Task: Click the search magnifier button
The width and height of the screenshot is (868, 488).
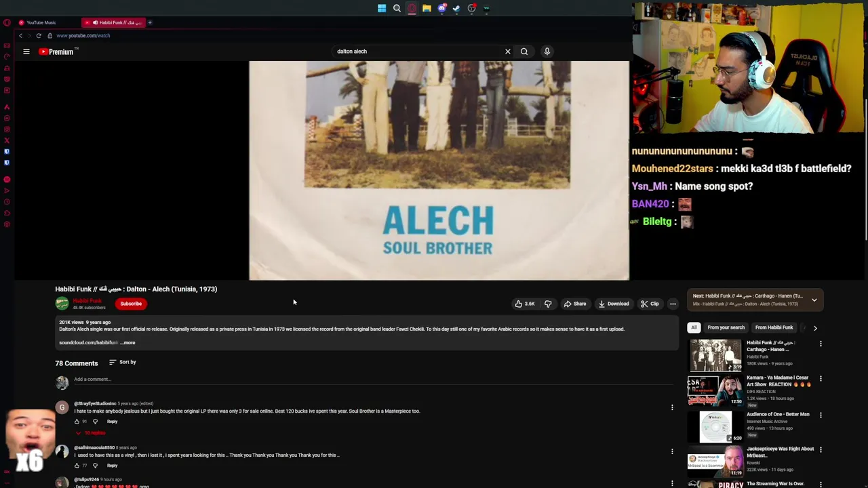Action: [x=524, y=52]
